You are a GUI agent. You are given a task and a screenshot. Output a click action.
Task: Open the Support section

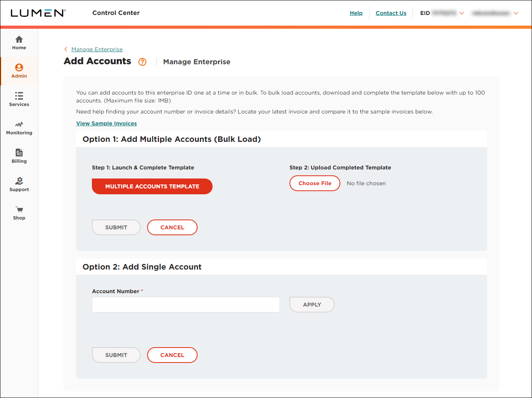coord(19,185)
